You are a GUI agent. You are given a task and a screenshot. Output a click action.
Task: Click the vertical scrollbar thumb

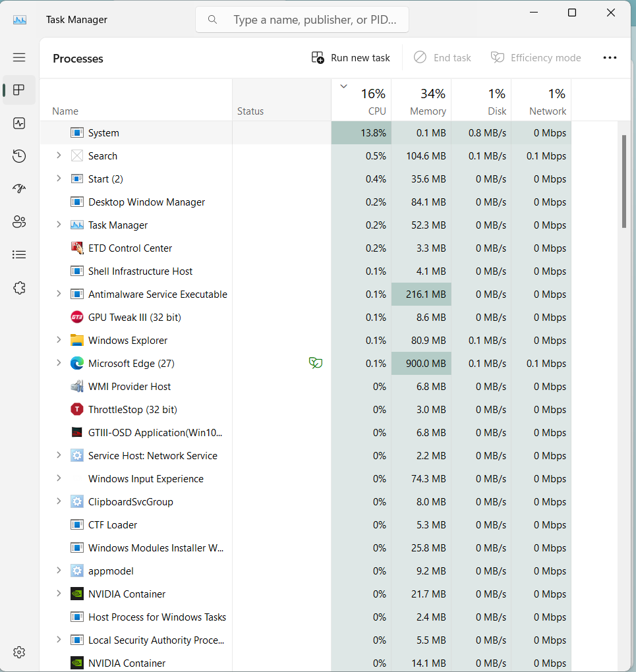(624, 182)
